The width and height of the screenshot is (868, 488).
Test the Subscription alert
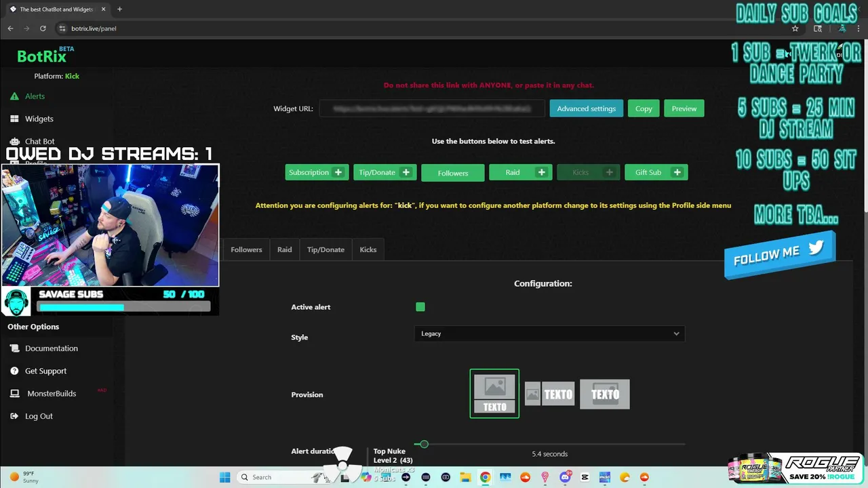click(309, 172)
